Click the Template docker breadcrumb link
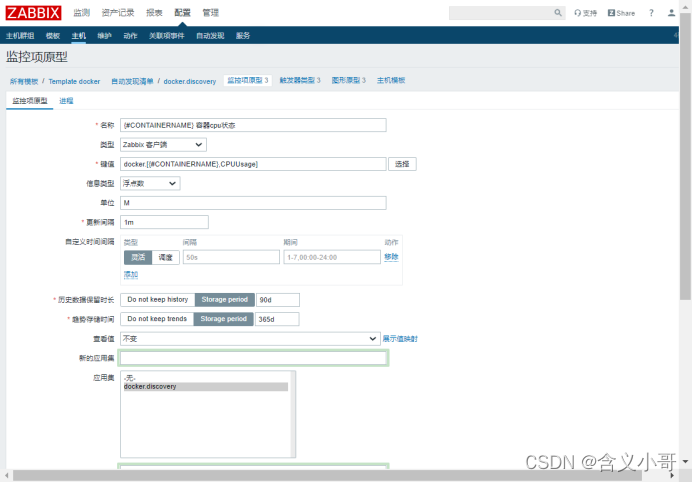Image resolution: width=692 pixels, height=482 pixels. coord(74,81)
